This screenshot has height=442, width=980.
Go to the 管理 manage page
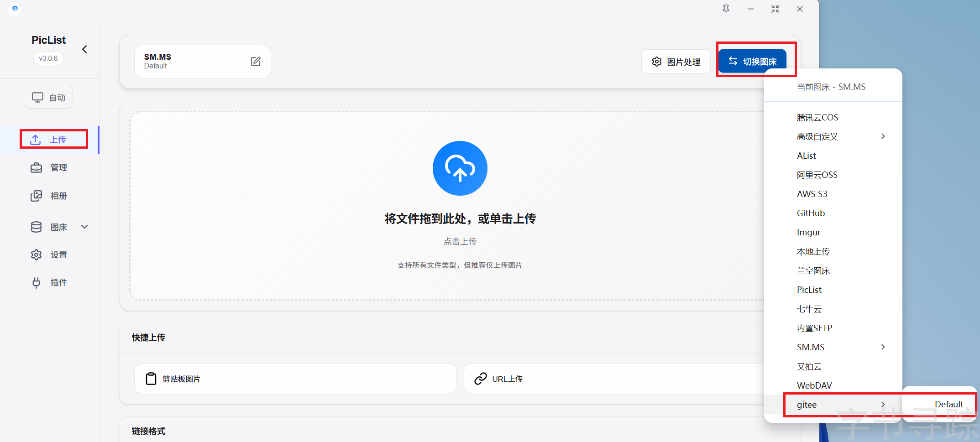coord(49,167)
